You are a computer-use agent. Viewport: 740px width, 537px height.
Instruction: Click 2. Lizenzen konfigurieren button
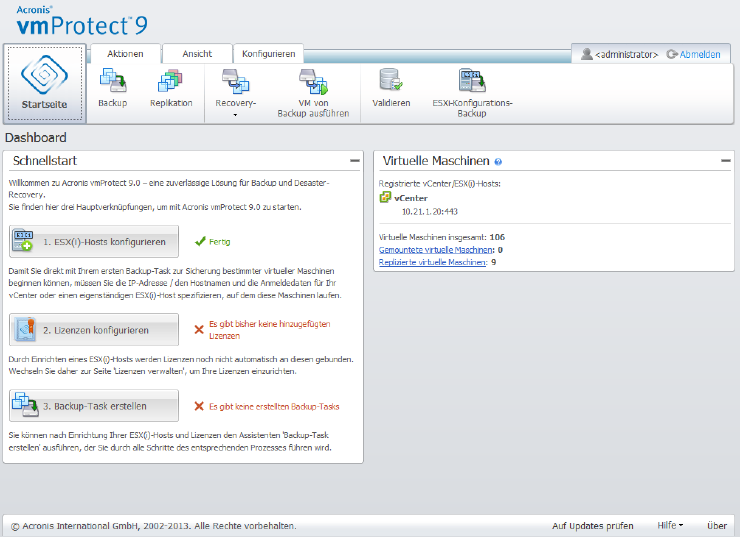pos(94,330)
